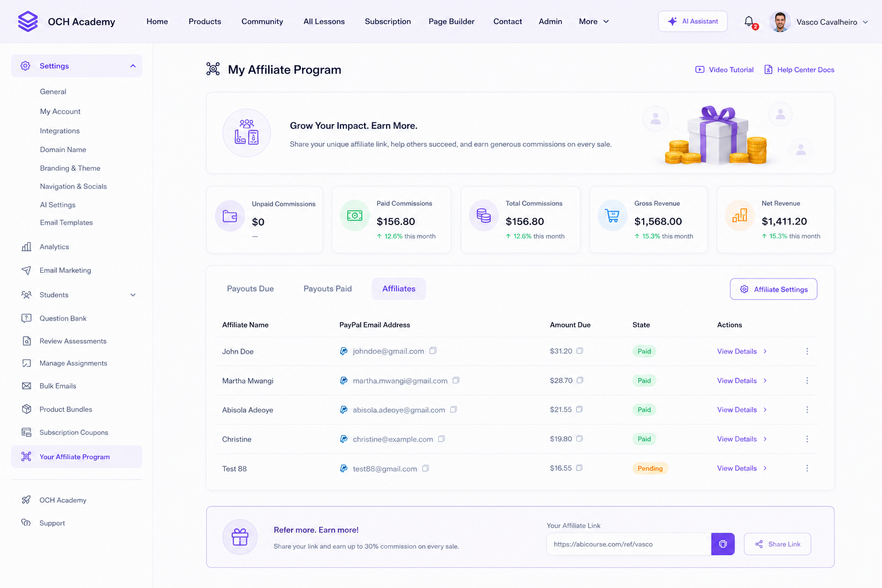The width and height of the screenshot is (882, 588).
Task: Copy test88@gmail.com email address
Action: [425, 468]
